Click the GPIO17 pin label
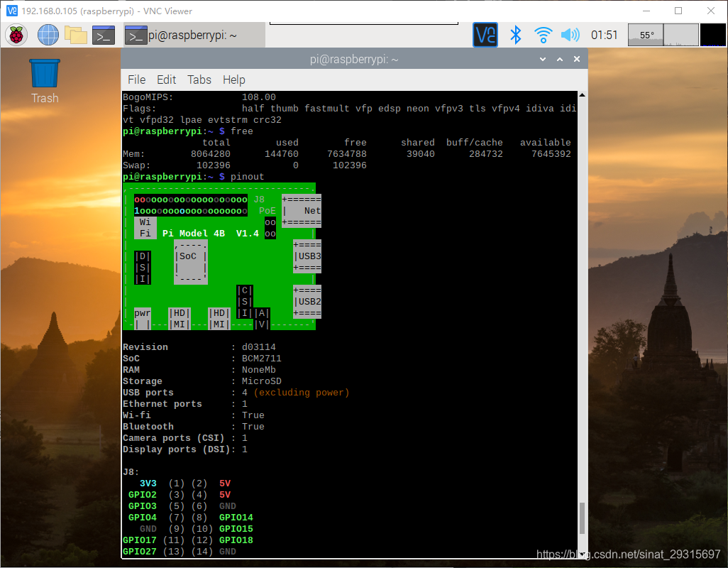This screenshot has height=568, width=728. [x=140, y=540]
